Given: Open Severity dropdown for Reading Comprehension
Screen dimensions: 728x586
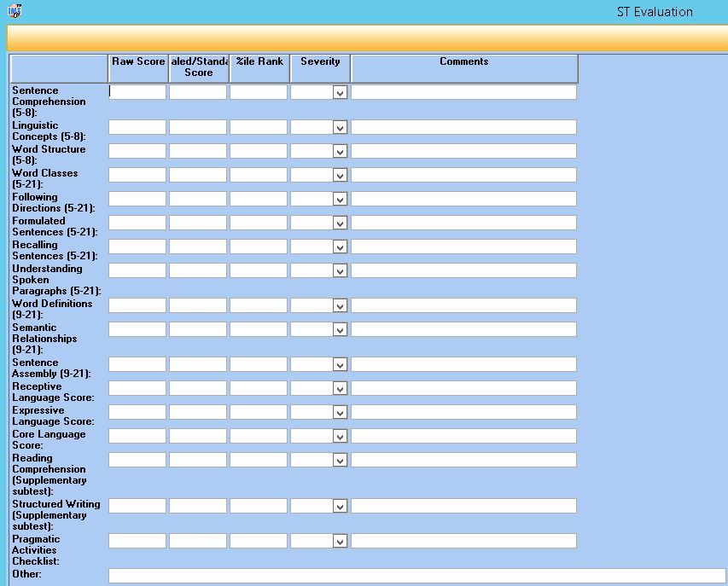Looking at the screenshot, I should click(340, 461).
